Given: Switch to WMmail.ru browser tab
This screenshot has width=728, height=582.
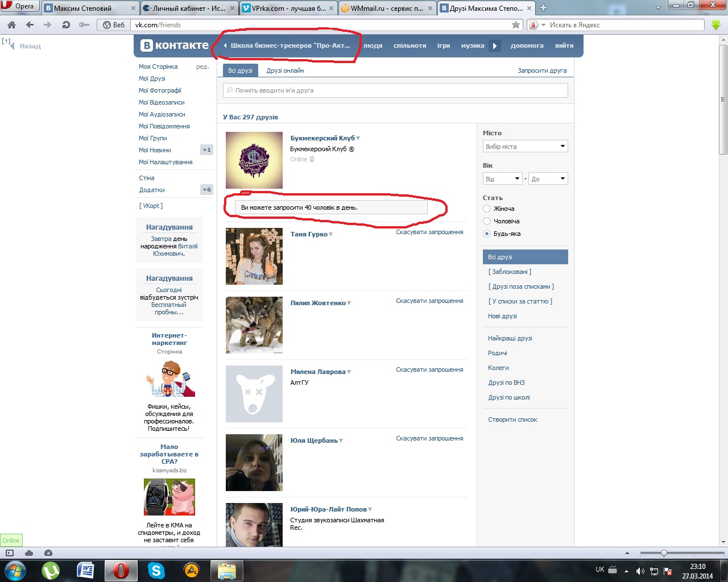Looking at the screenshot, I should (x=388, y=8).
